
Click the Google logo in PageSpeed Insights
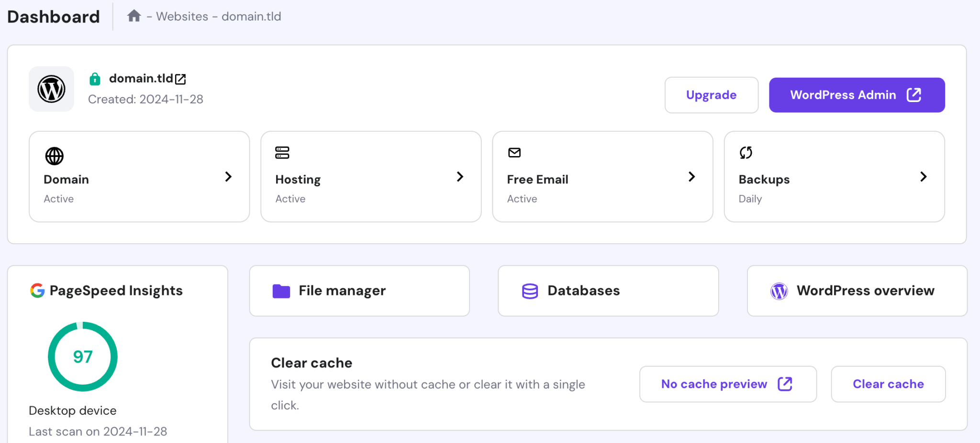(x=37, y=290)
